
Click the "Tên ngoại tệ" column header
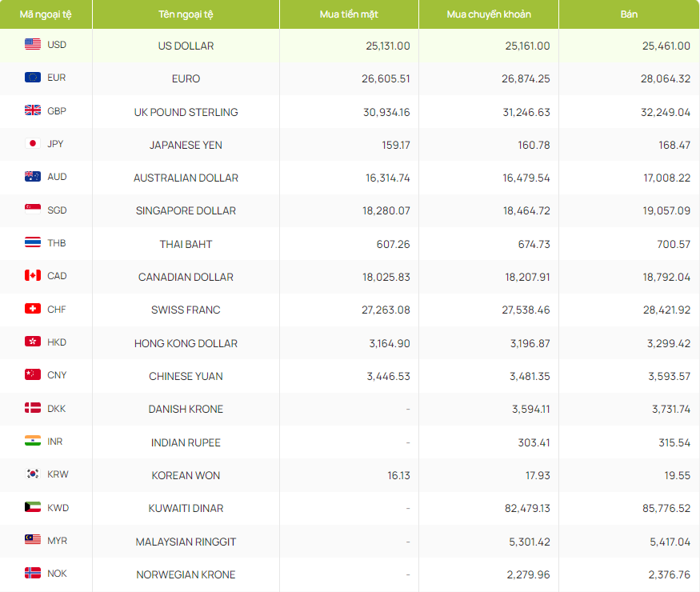coord(186,14)
